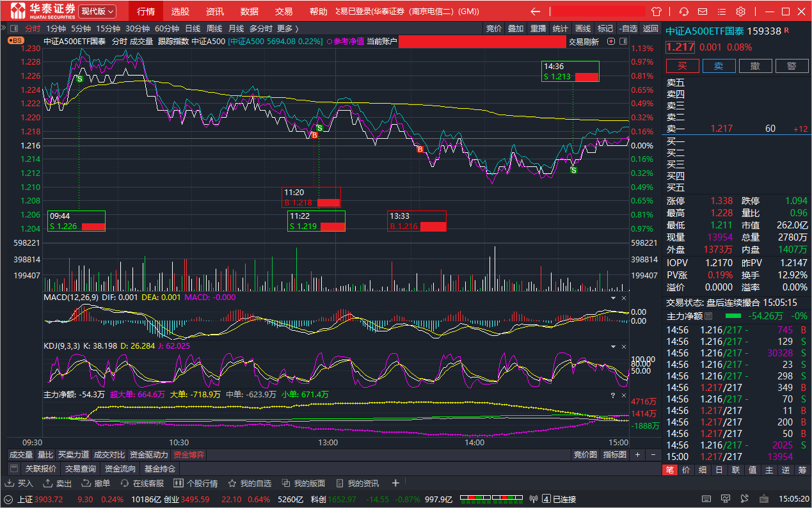The image size is (812, 508).
Task: Toggle the BS trade marker badge
Action: point(15,40)
